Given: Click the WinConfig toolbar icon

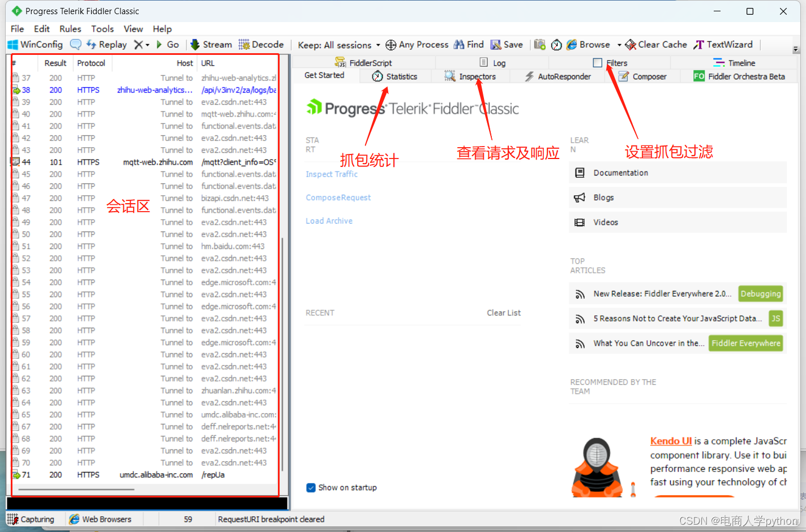Looking at the screenshot, I should [12, 45].
